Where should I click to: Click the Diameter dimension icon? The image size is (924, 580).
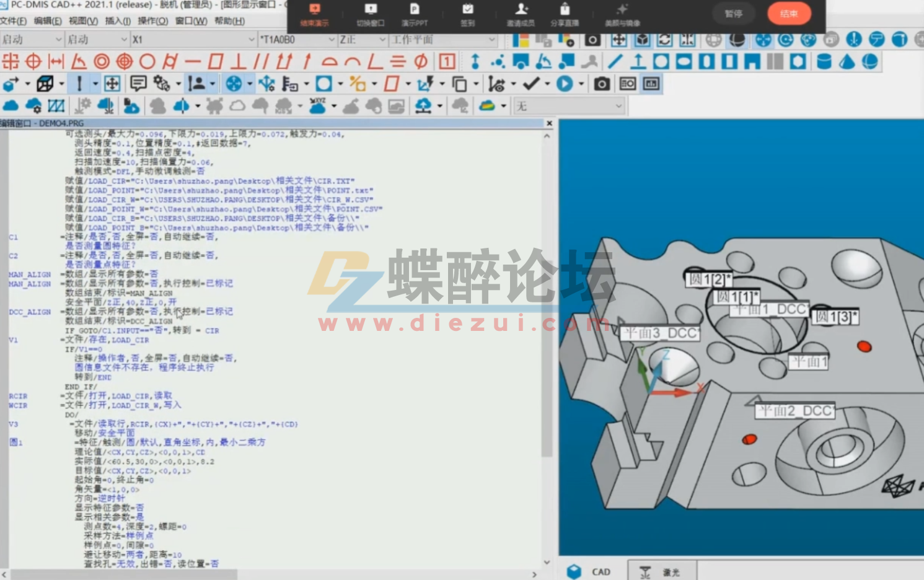point(420,62)
